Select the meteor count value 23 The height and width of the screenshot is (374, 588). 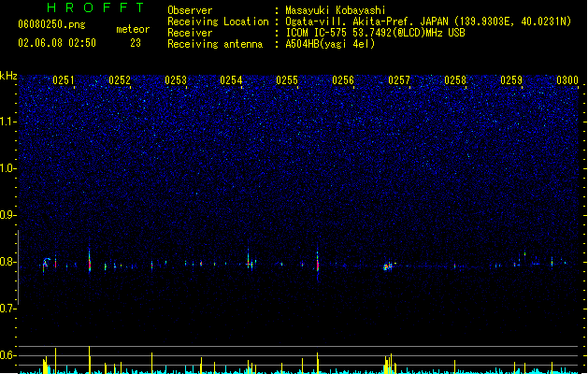[x=136, y=43]
